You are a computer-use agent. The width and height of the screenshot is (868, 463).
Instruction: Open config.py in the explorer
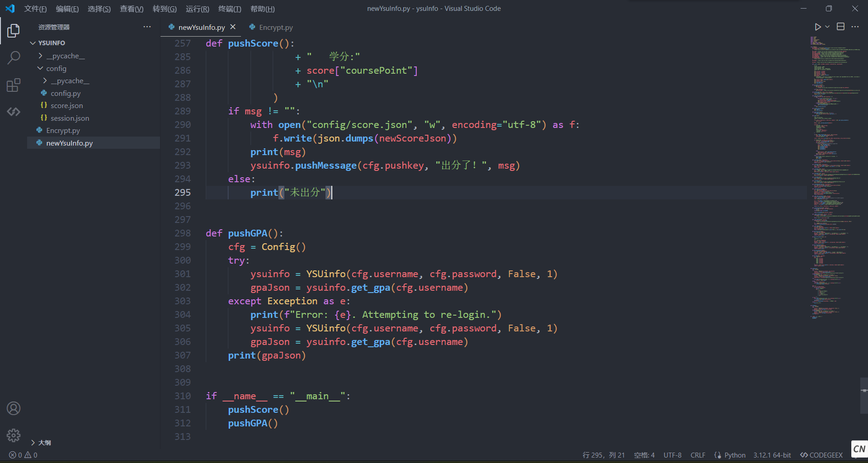point(94,93)
